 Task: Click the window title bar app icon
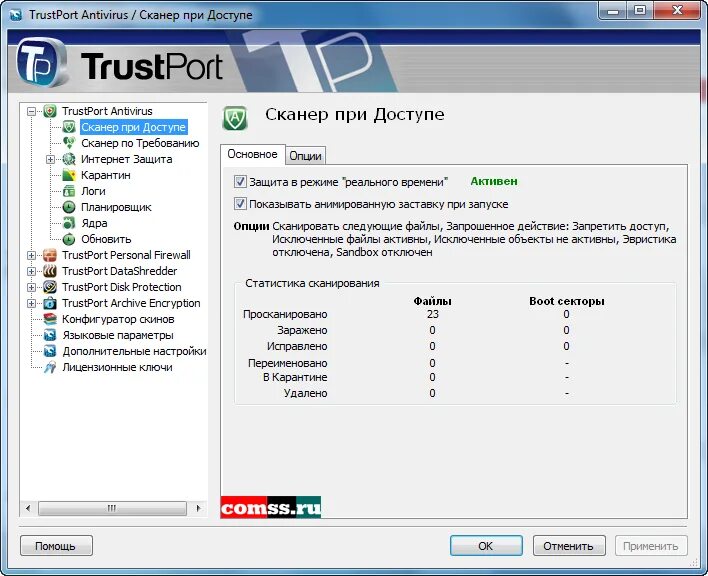pyautogui.click(x=16, y=15)
